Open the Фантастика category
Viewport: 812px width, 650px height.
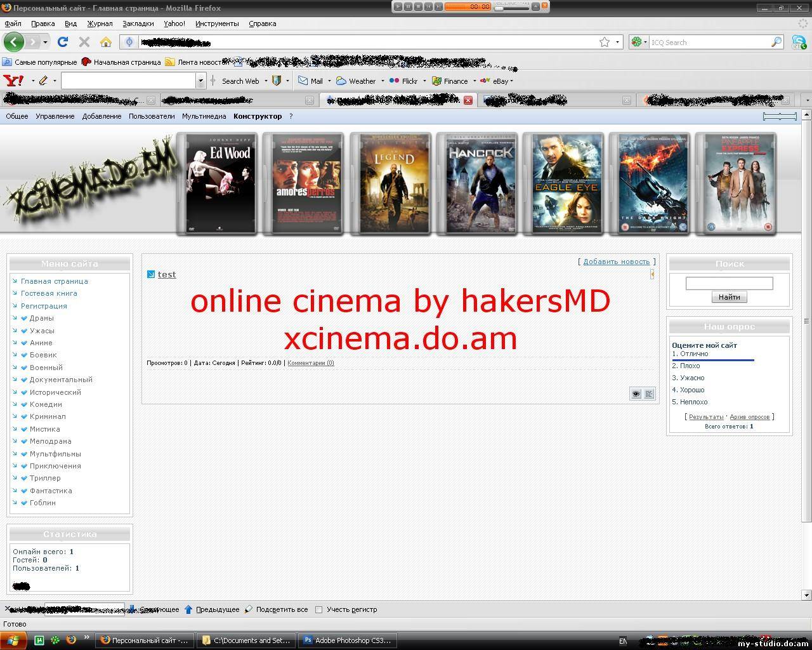pos(51,491)
